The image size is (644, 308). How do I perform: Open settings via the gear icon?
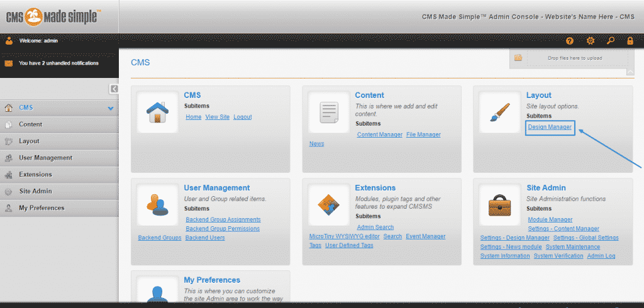tap(590, 41)
